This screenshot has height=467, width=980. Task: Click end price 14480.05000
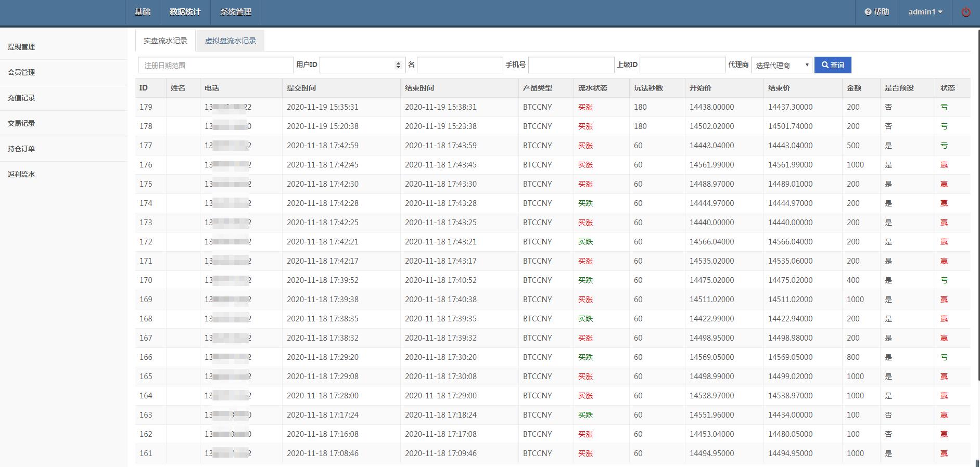[x=791, y=434]
